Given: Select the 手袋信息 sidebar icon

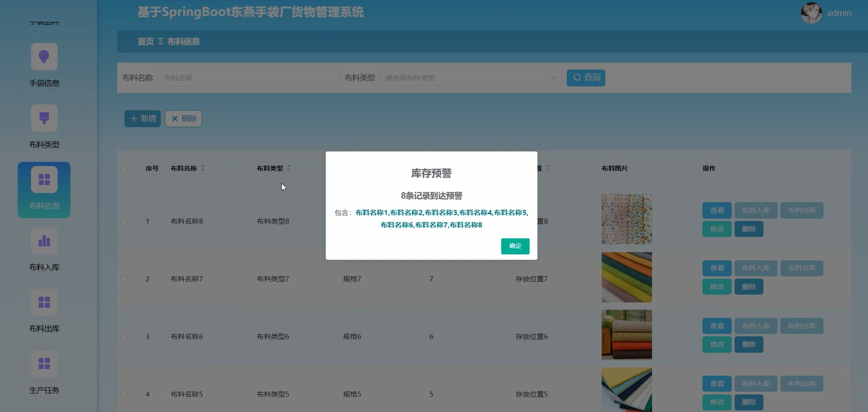Looking at the screenshot, I should [44, 56].
